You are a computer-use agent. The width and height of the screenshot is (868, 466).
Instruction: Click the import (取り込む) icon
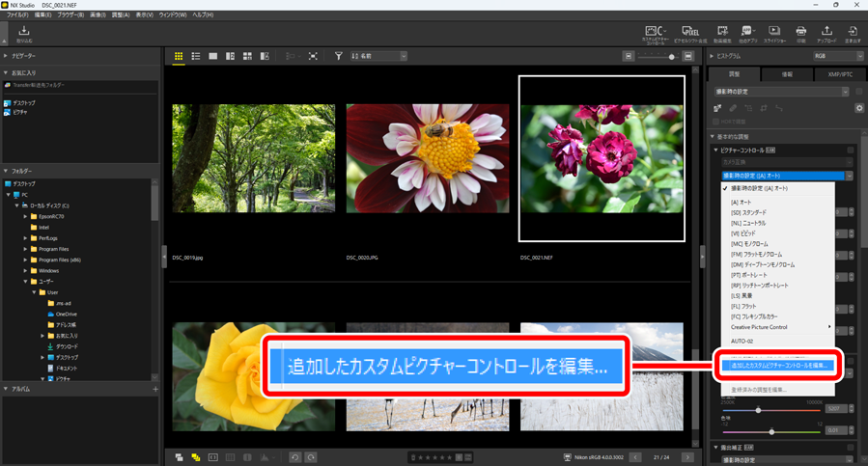coord(24,33)
